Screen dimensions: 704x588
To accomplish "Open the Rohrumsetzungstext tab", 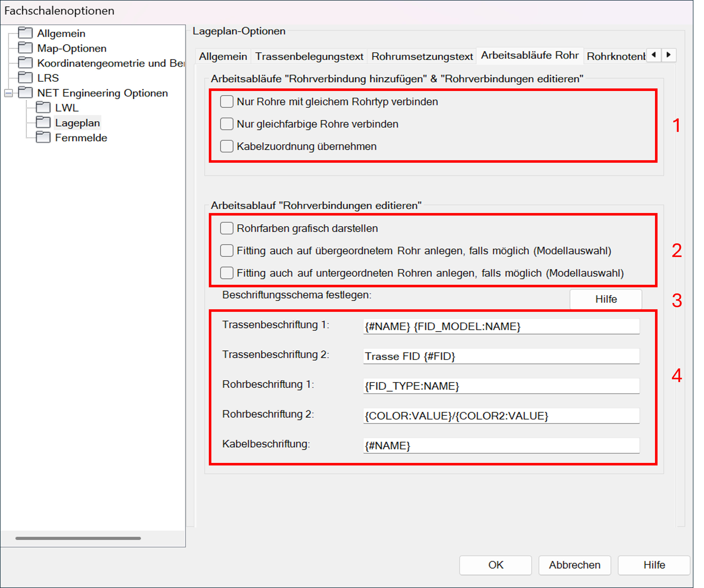I will (422, 56).
